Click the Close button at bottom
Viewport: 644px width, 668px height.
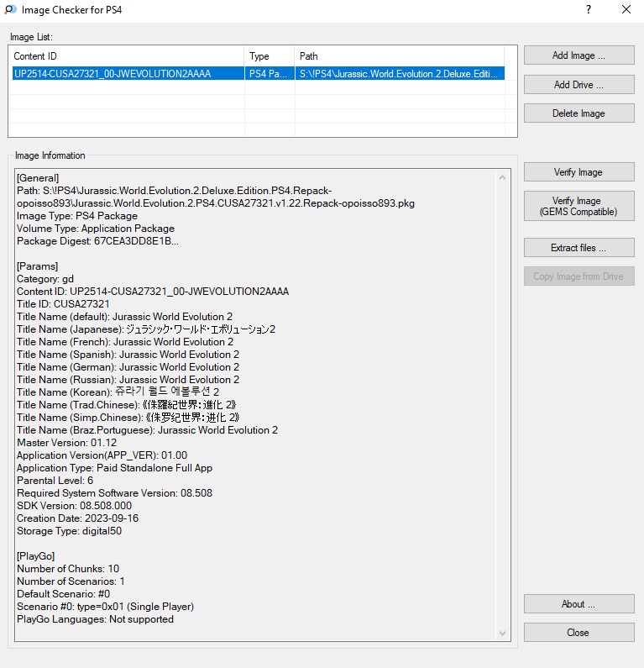pos(579,633)
